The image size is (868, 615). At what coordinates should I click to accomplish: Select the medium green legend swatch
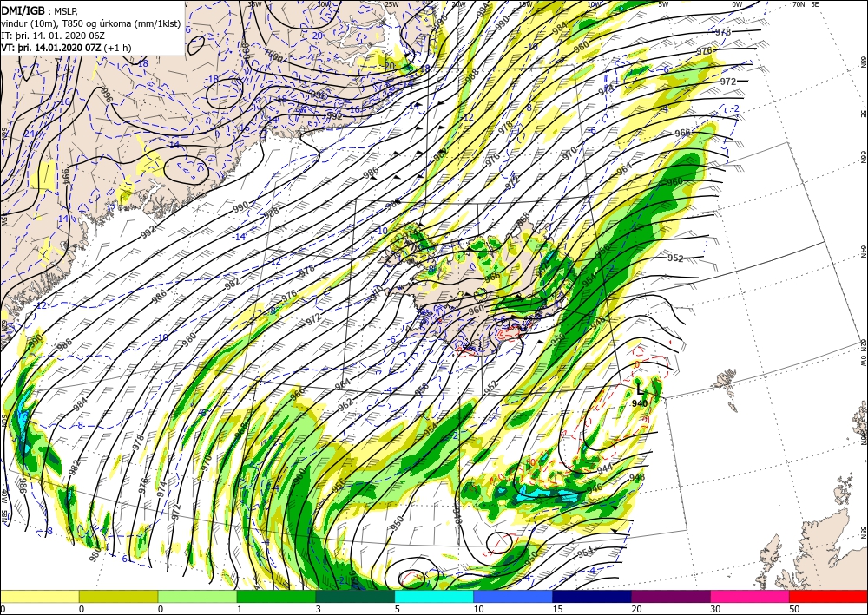pos(276,596)
